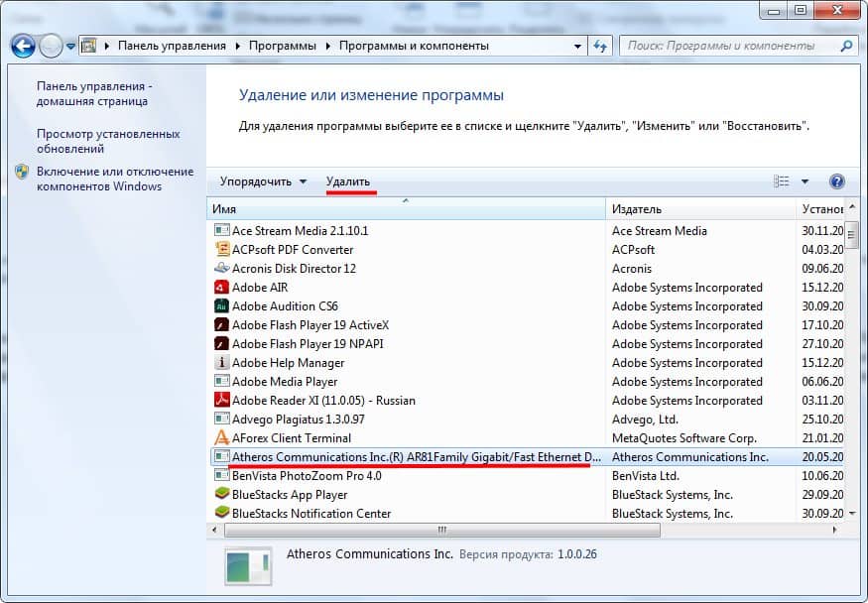Open Программы breadcrumb
Image resolution: width=868 pixels, height=603 pixels.
coord(283,46)
